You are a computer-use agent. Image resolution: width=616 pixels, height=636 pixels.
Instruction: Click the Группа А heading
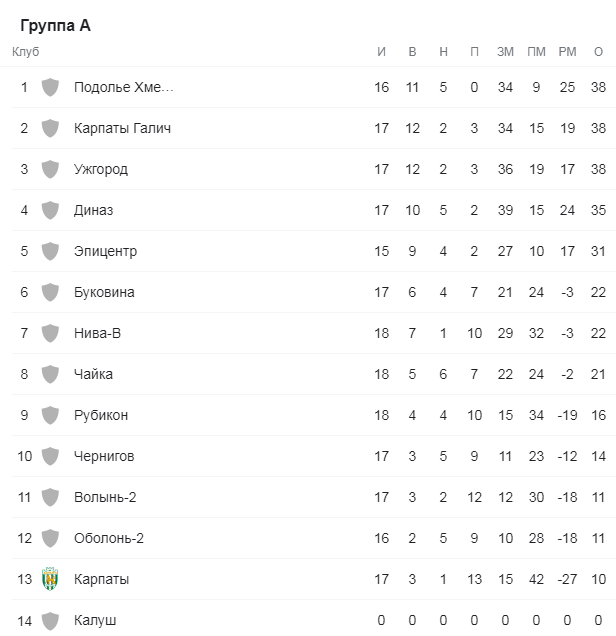coord(56,26)
